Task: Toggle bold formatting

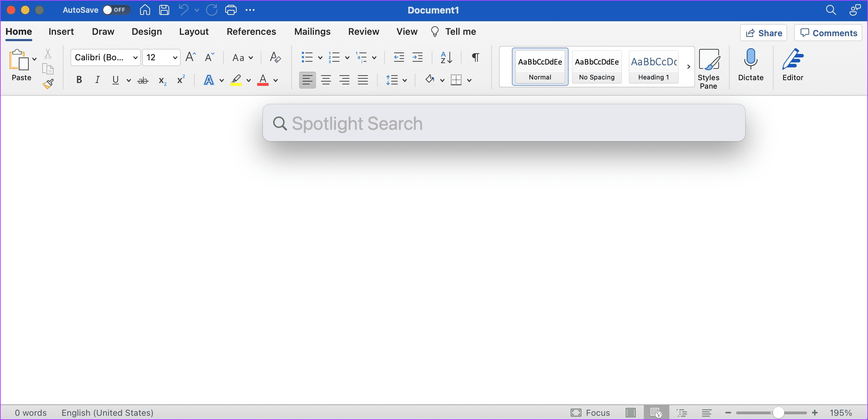Action: [79, 80]
